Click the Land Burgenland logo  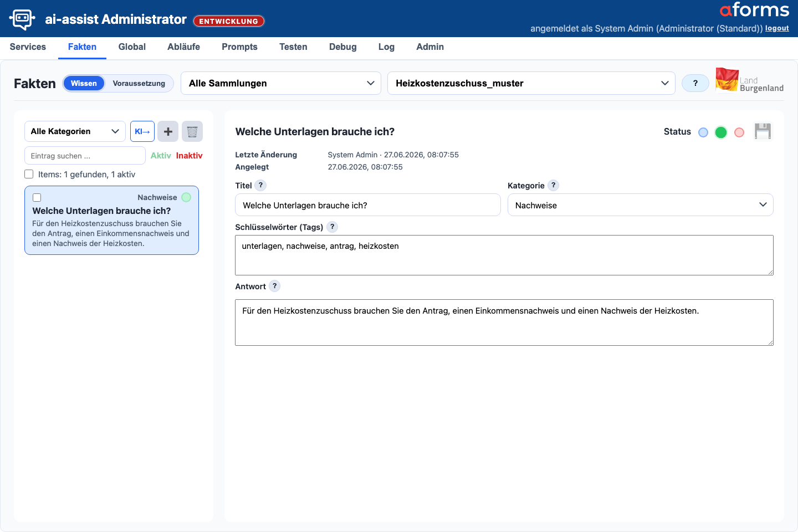click(750, 81)
